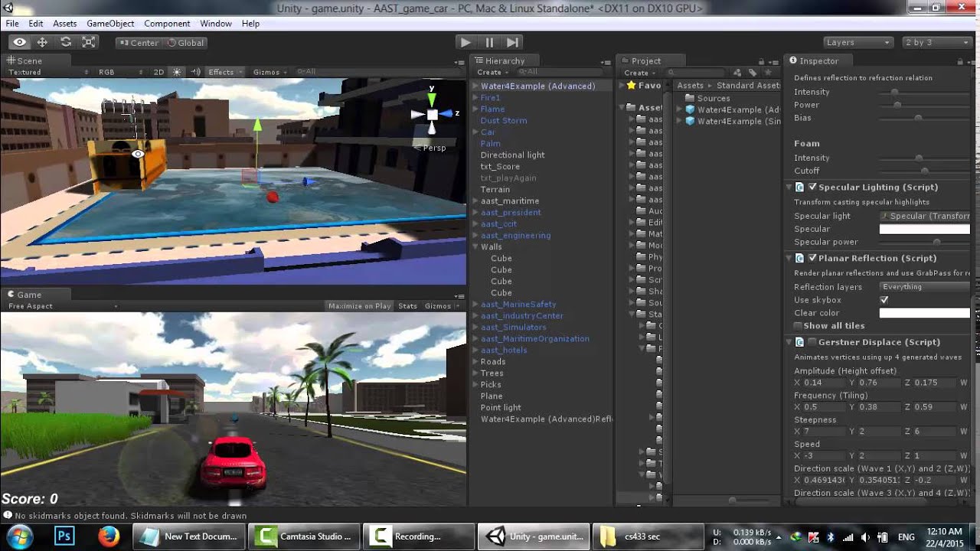Select Directional light in Hierarchy

coord(512,155)
